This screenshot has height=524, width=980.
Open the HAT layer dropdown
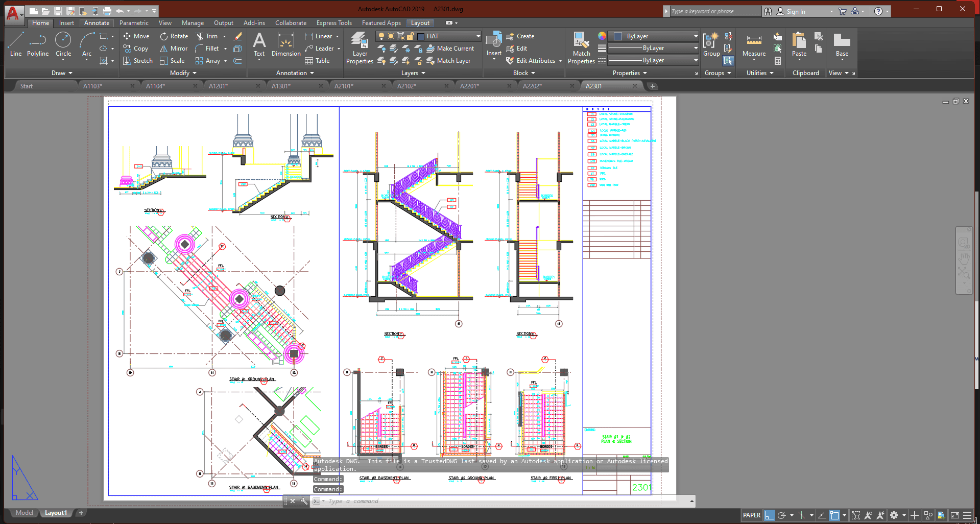pos(478,36)
